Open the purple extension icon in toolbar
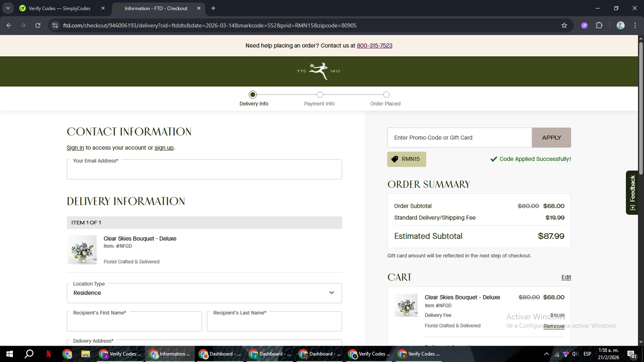This screenshot has height=362, width=644. (584, 25)
